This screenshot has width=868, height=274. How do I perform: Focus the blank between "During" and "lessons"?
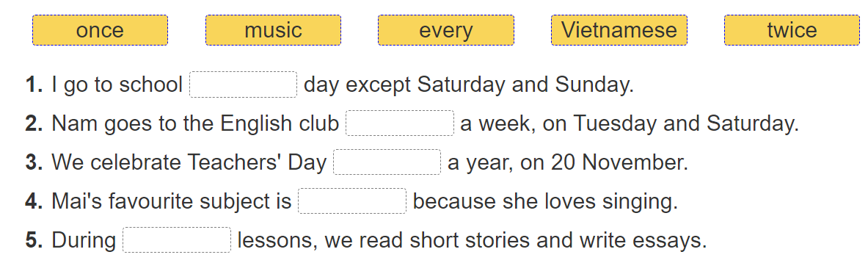coord(177,239)
